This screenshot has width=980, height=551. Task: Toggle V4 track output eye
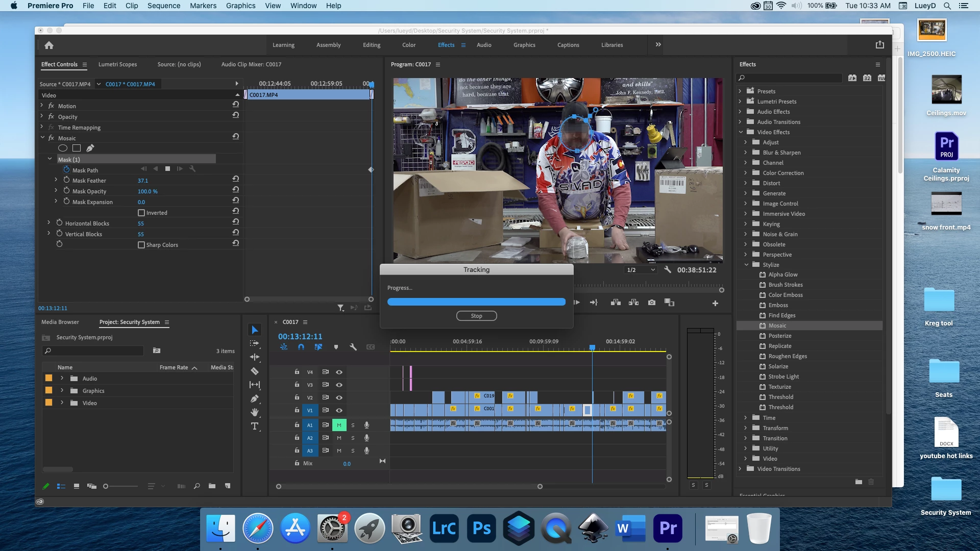tap(339, 372)
